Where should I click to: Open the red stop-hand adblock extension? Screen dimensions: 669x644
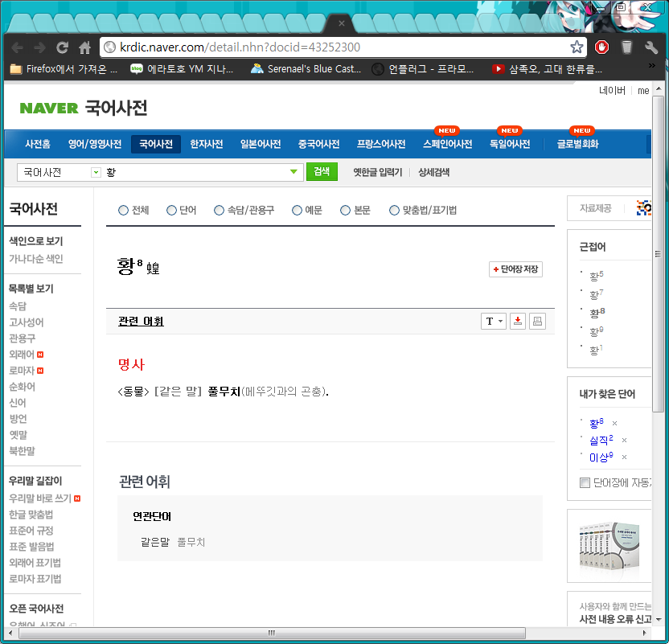pyautogui.click(x=602, y=47)
